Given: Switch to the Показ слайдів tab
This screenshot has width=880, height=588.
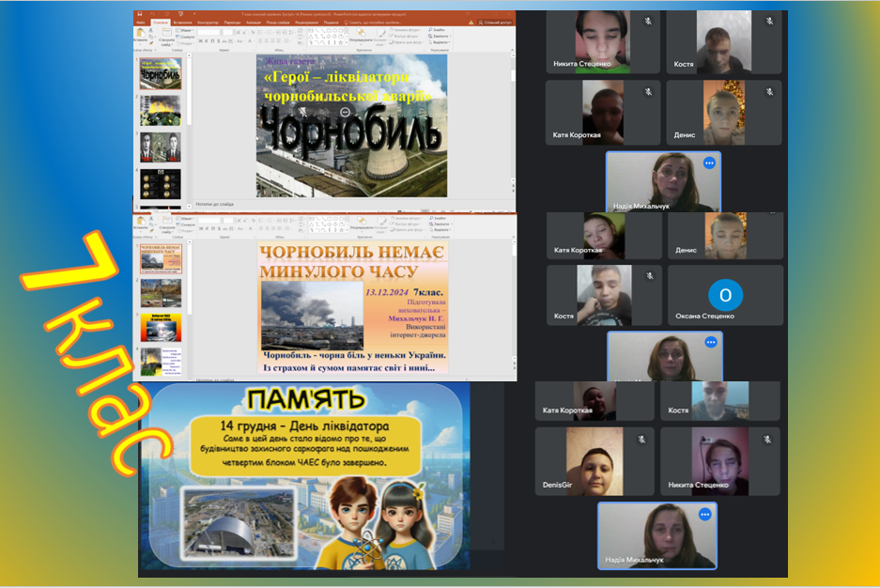Looking at the screenshot, I should point(278,23).
